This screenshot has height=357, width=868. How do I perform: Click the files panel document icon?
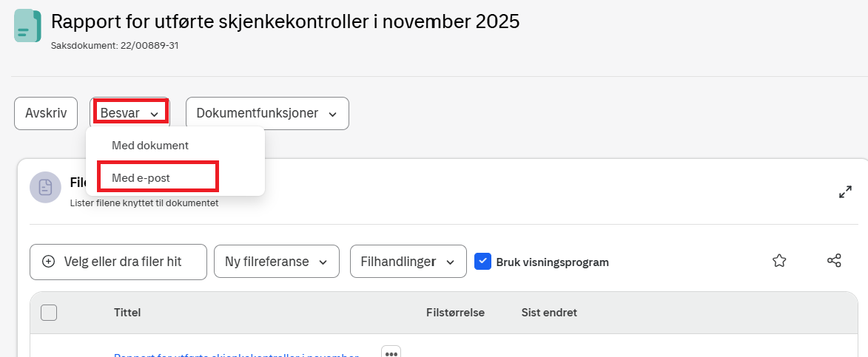(x=45, y=187)
